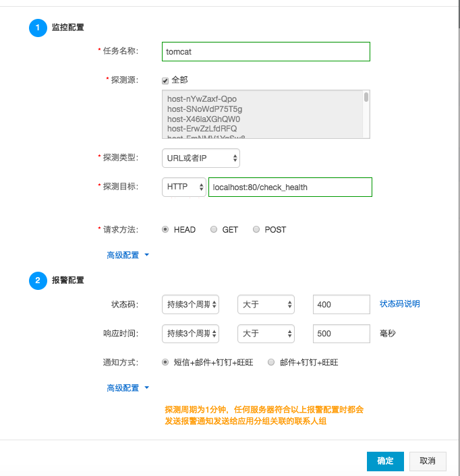Viewport: 460px width, 476px height.
Task: Open the 状态码 大于 comparison dropdown
Action: (x=266, y=304)
